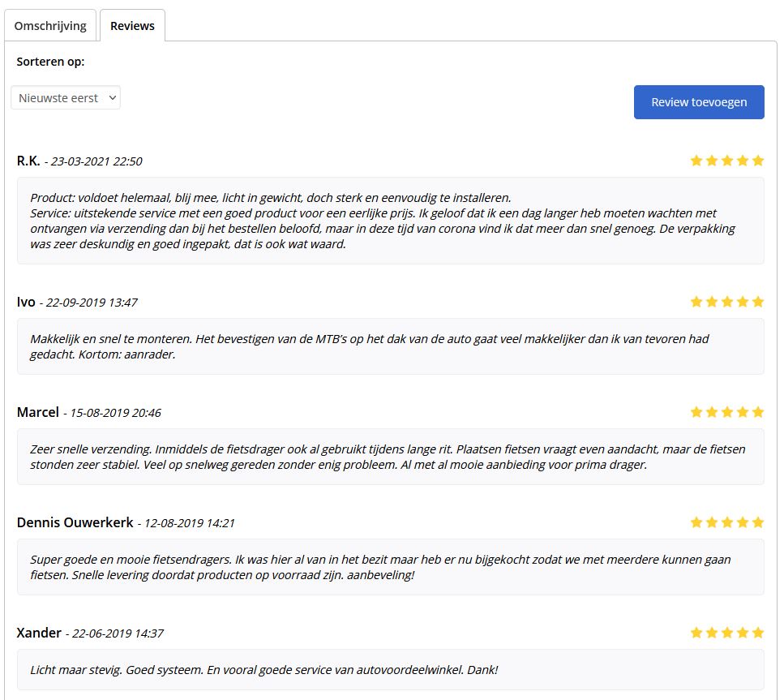Click the date 23-03-2021 22:50
Viewport: 784px width, 700px height.
coord(96,161)
